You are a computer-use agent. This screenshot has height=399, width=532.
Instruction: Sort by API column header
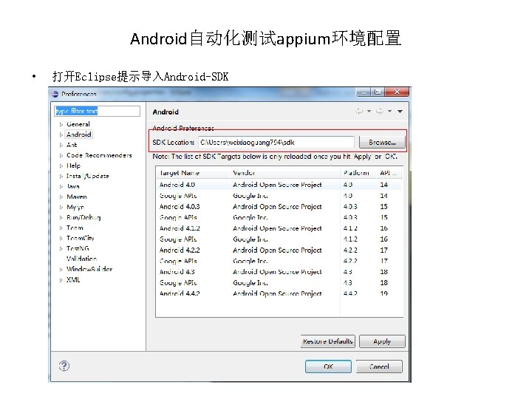tap(389, 173)
